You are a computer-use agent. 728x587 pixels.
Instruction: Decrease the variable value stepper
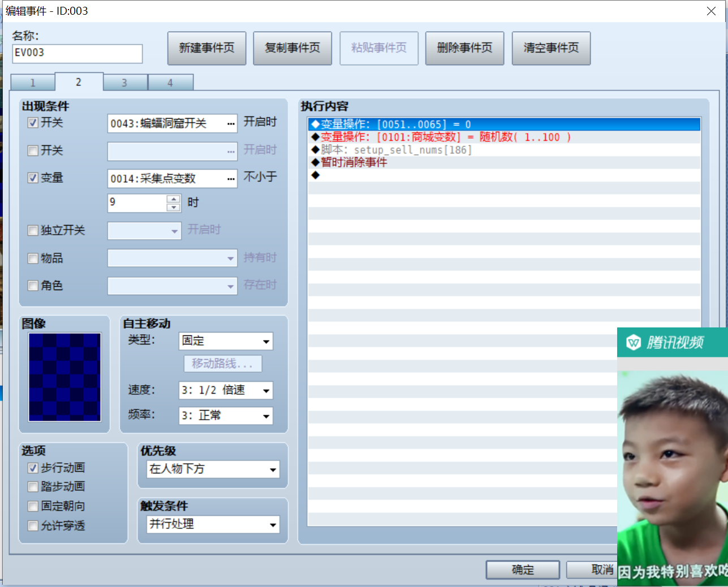[174, 208]
